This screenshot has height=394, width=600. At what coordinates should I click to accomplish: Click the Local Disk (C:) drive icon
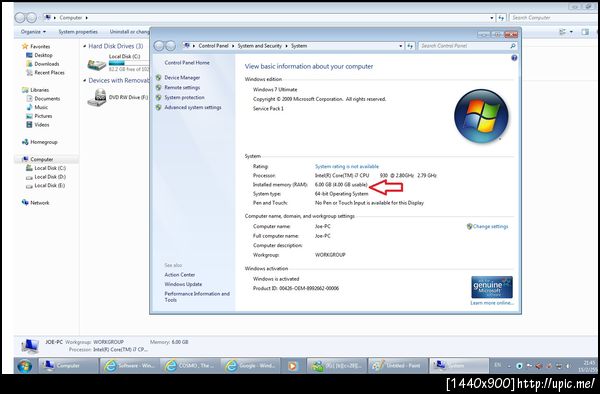coord(96,64)
